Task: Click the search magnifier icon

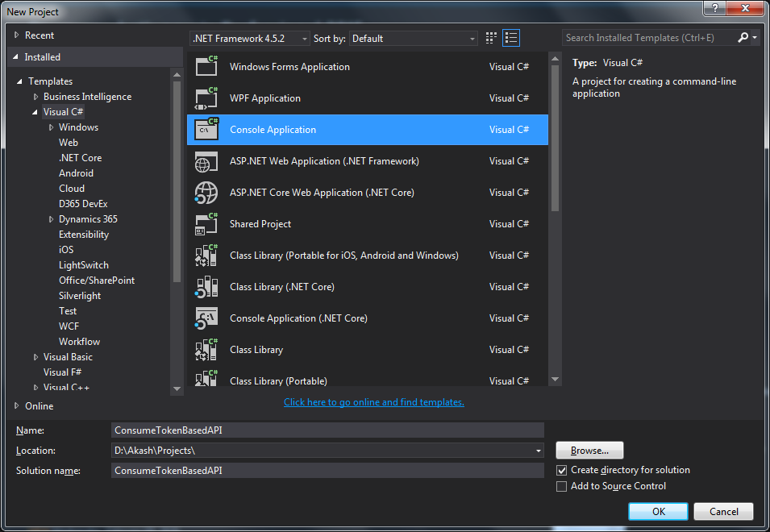Action: [744, 37]
